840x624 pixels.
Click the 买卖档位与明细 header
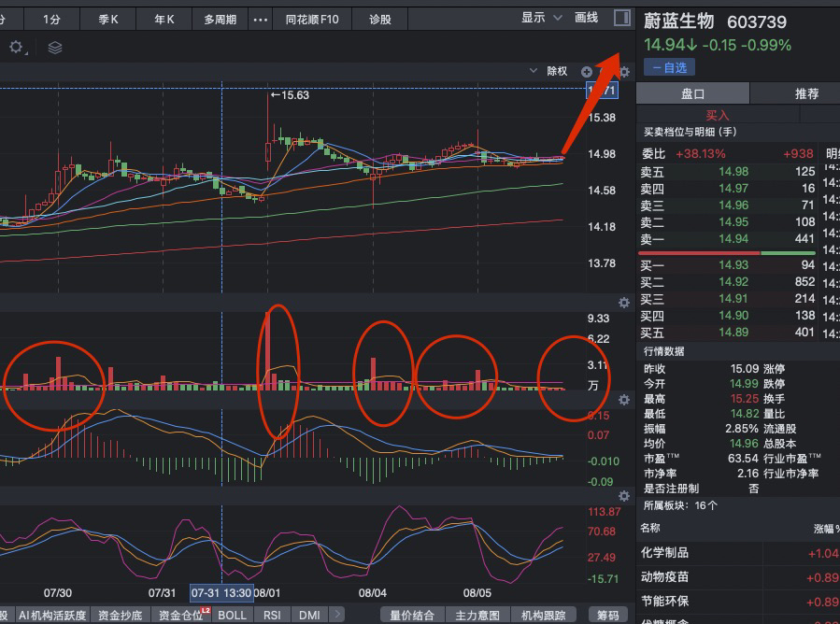[x=690, y=132]
